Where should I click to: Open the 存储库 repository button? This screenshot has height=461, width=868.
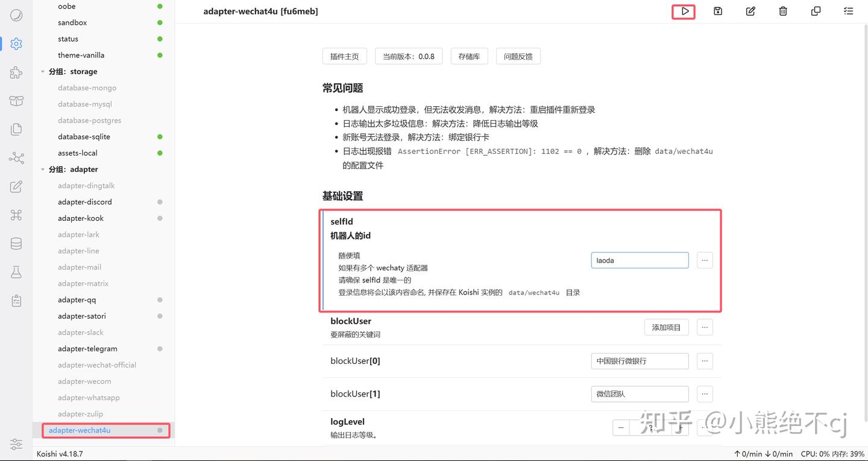point(469,57)
